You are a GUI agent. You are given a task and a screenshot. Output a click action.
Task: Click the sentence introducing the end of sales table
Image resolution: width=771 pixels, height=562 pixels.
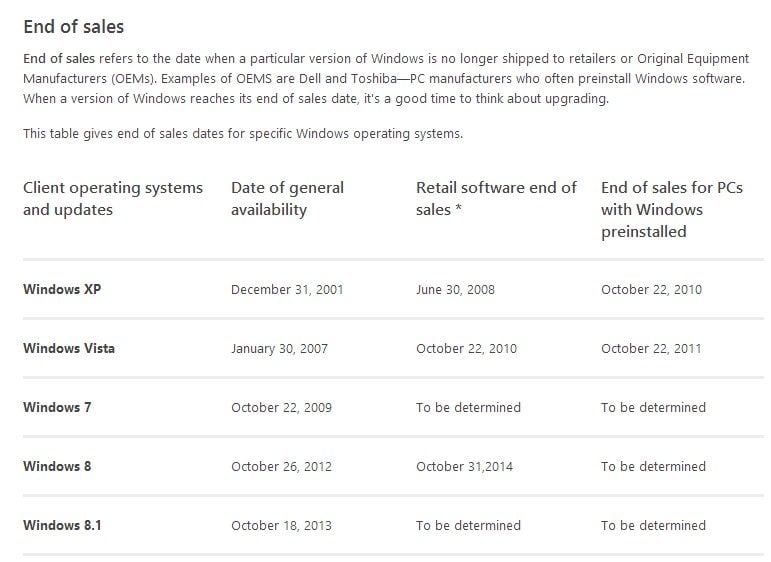coord(243,134)
